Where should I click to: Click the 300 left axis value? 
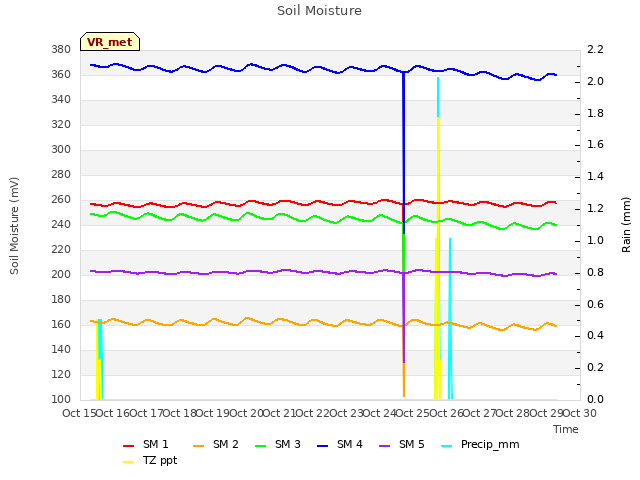61,150
